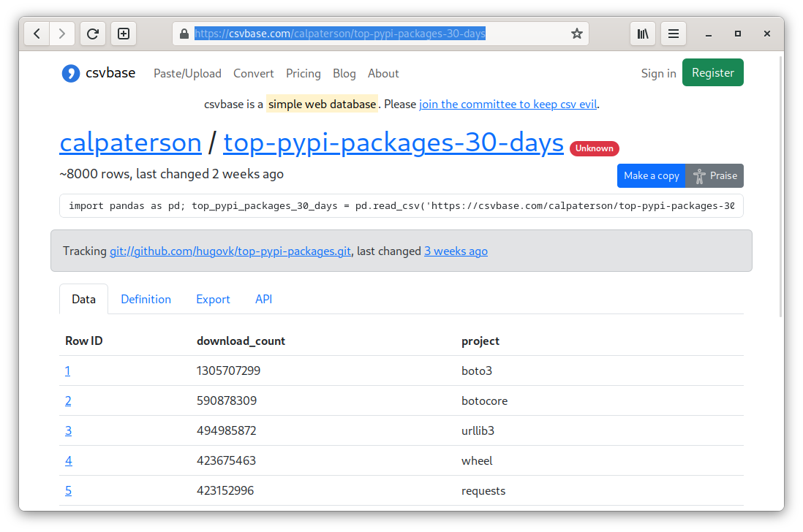Click inside the address bar
Viewport: 803px width, 532px height.
pos(366,33)
